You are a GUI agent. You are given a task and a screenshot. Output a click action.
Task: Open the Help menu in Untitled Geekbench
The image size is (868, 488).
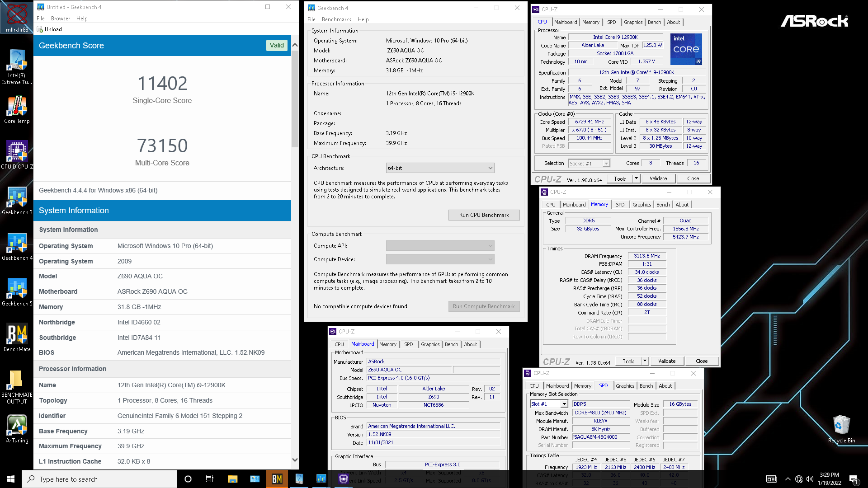click(82, 19)
